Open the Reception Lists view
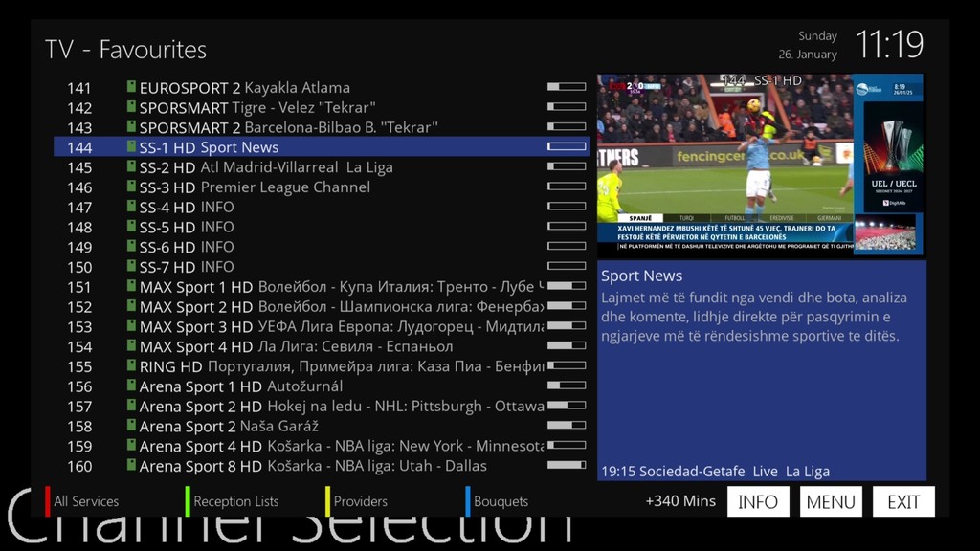The height and width of the screenshot is (551, 980). pos(236,501)
